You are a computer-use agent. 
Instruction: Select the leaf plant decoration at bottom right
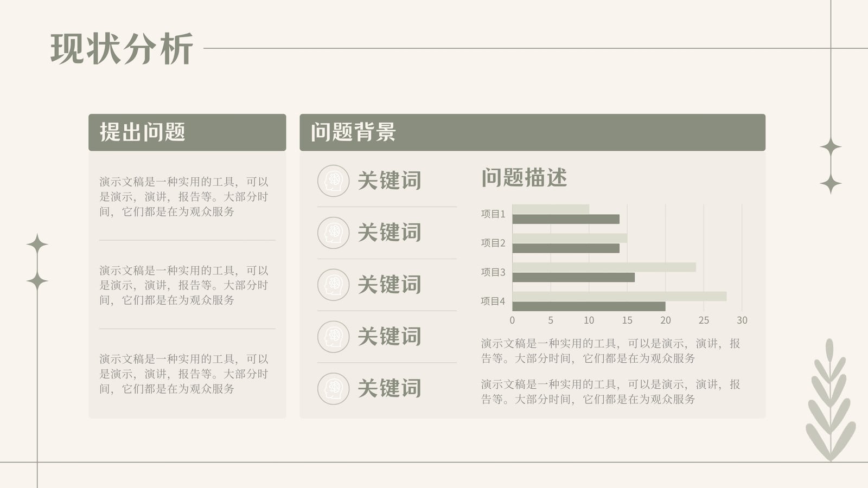coord(830,400)
